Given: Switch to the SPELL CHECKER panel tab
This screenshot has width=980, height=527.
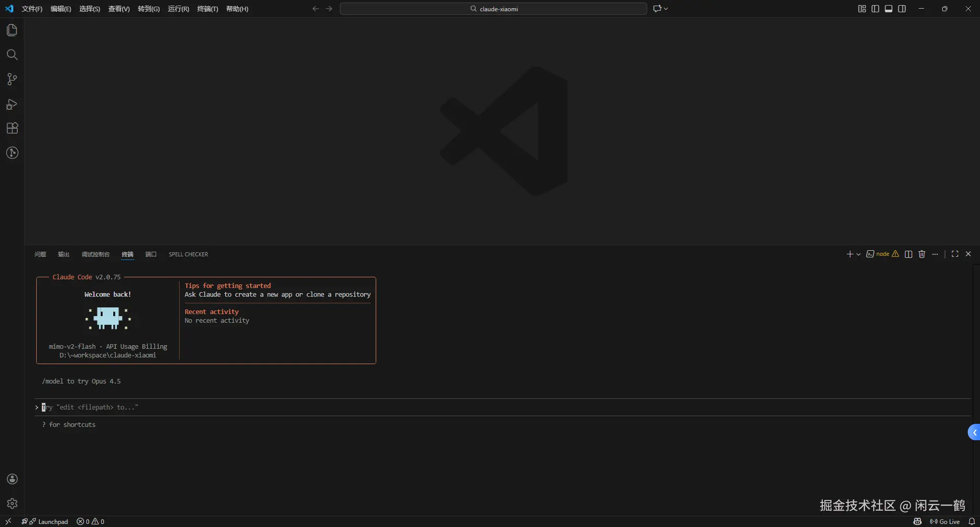Looking at the screenshot, I should point(188,254).
